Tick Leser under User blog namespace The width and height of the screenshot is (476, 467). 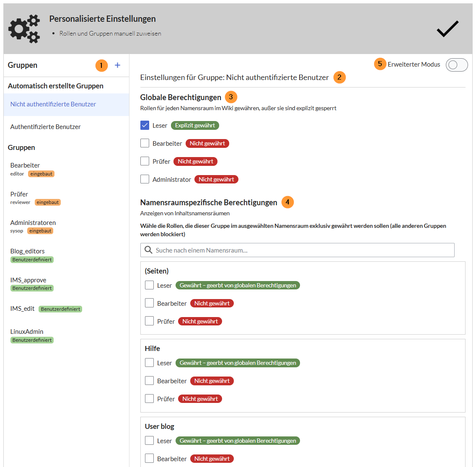pyautogui.click(x=150, y=441)
